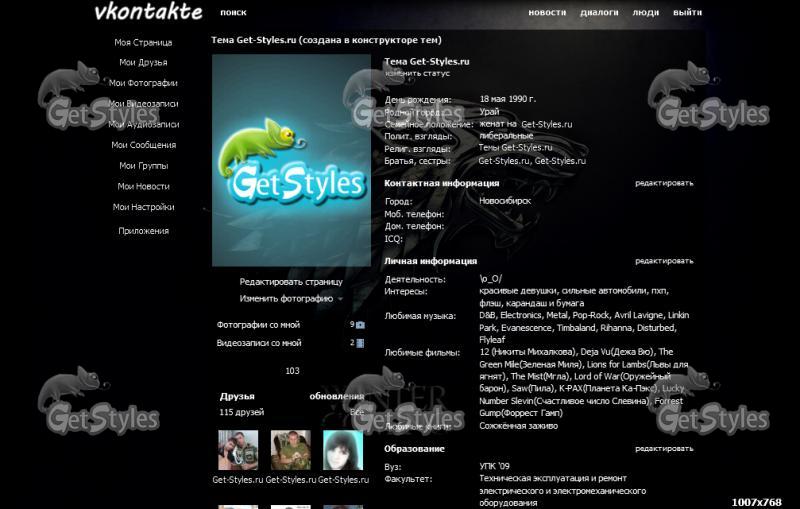Click редактировать next to Личная информация
Image resolution: width=800 pixels, height=509 pixels.
click(664, 261)
